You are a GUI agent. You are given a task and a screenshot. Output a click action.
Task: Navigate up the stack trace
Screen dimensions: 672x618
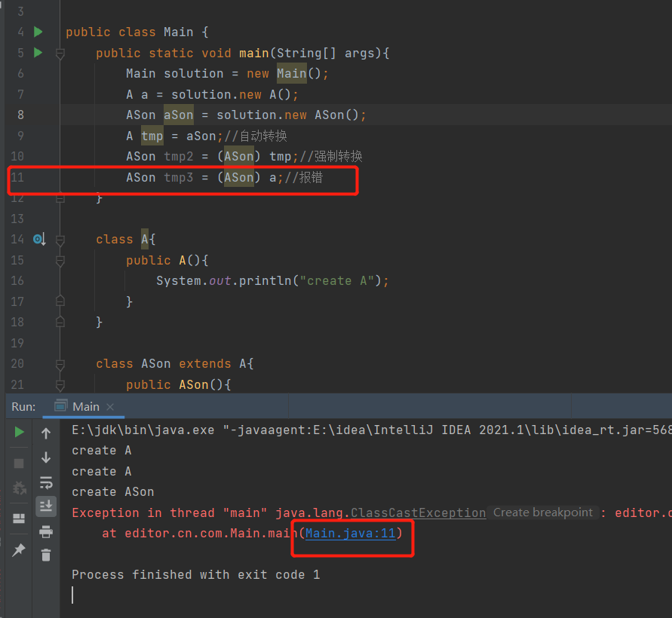pyautogui.click(x=46, y=433)
